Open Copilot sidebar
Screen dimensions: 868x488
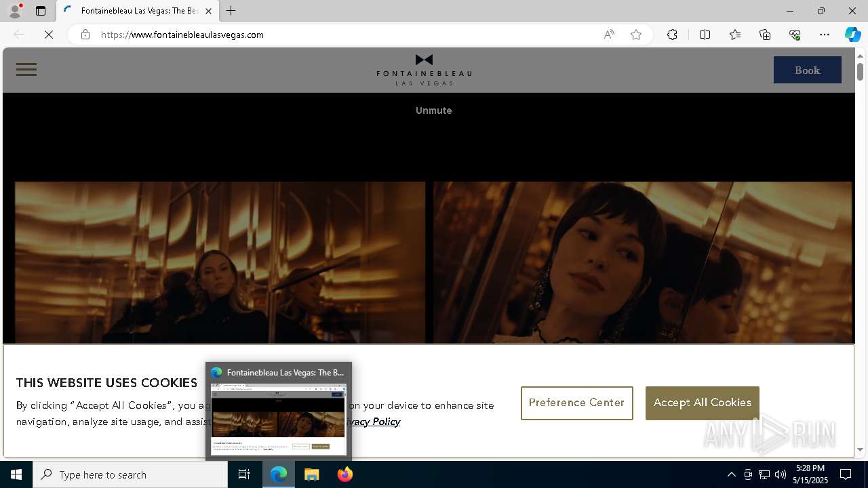[852, 35]
